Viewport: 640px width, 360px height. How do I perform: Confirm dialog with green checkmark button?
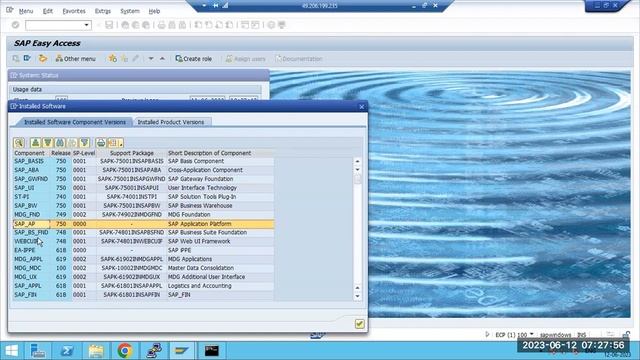click(360, 324)
